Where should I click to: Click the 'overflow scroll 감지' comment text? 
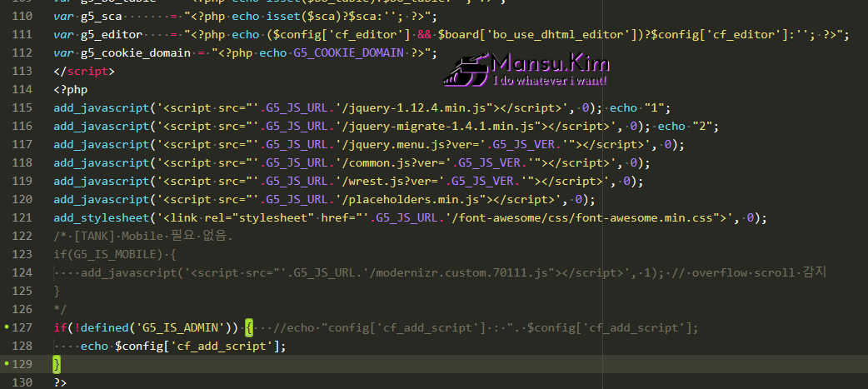click(x=759, y=272)
